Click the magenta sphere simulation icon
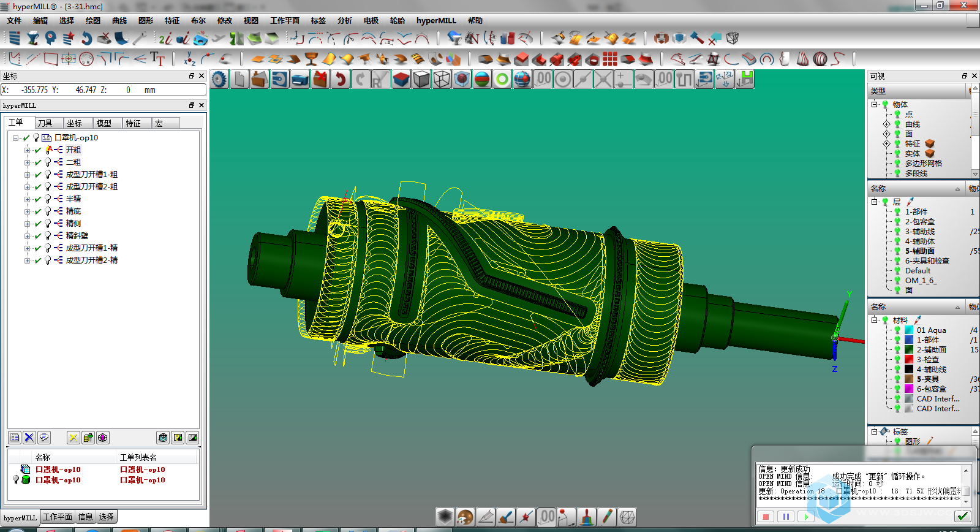The height and width of the screenshot is (532, 980). click(x=103, y=438)
